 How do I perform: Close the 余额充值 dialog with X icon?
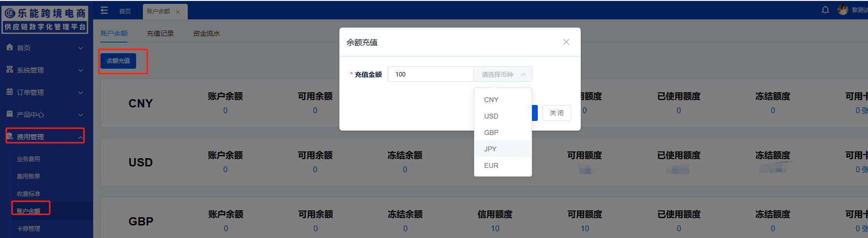click(566, 42)
